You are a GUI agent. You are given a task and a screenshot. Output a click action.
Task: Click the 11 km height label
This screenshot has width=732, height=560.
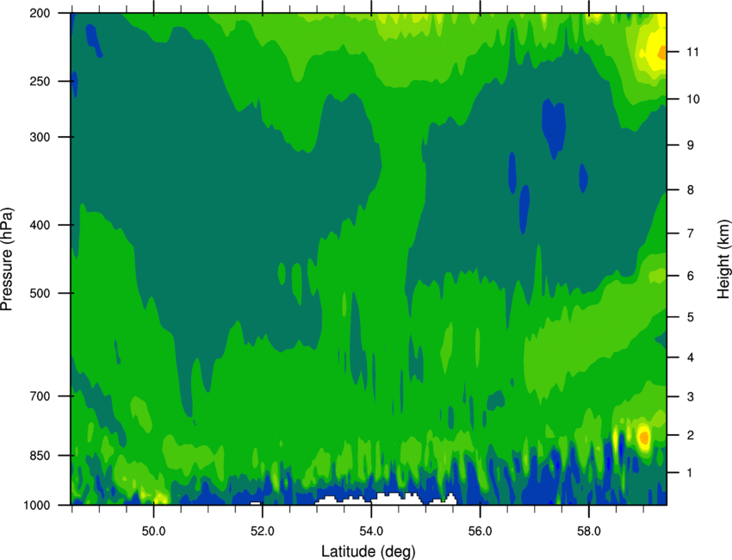[x=692, y=52]
